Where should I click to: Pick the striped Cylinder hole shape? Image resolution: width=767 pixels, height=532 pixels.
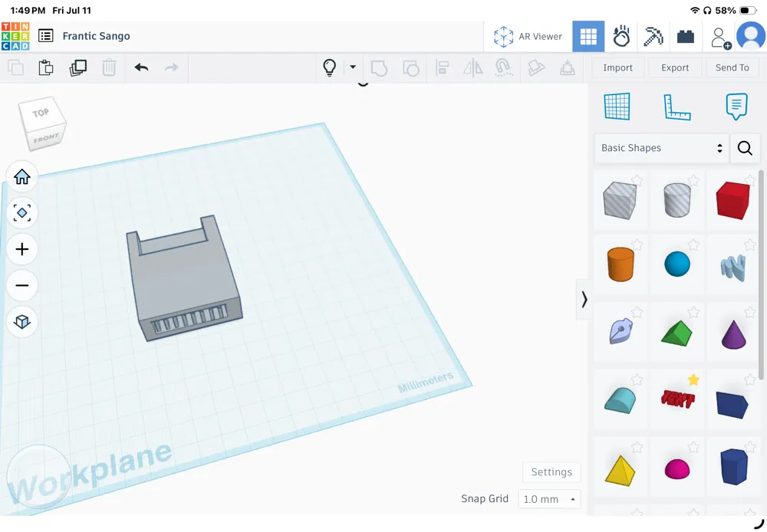tap(677, 200)
